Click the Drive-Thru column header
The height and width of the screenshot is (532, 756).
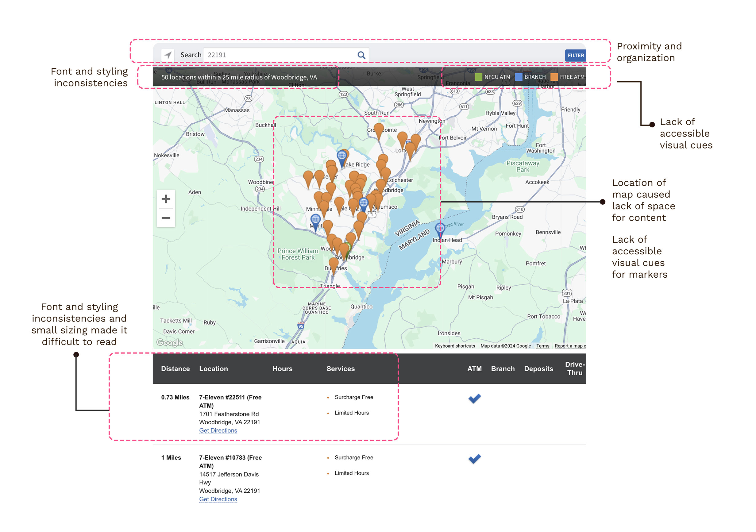tap(575, 368)
